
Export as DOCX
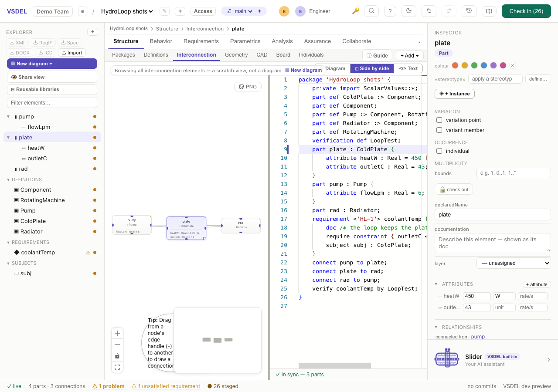(20, 53)
